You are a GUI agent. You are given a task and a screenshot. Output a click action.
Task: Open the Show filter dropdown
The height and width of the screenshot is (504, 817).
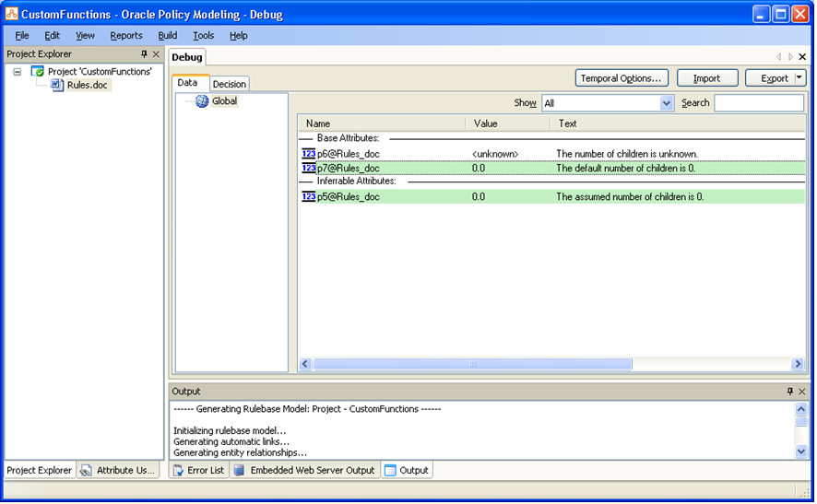(666, 103)
